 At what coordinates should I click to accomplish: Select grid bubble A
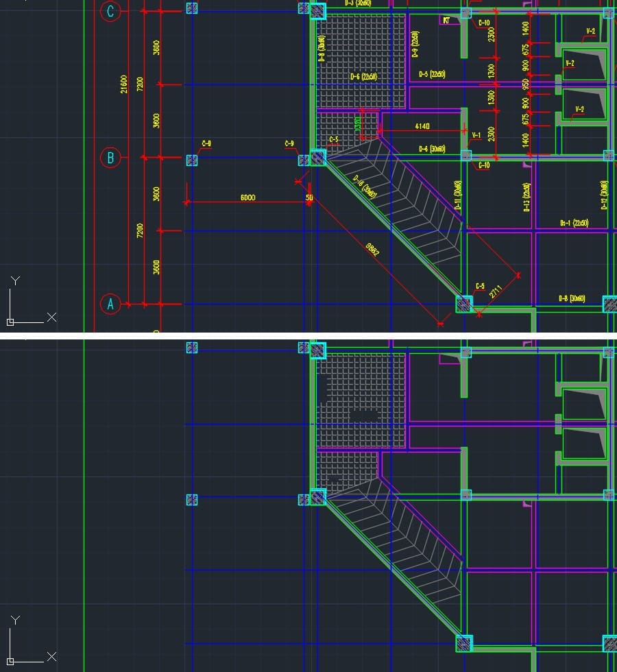pos(110,304)
